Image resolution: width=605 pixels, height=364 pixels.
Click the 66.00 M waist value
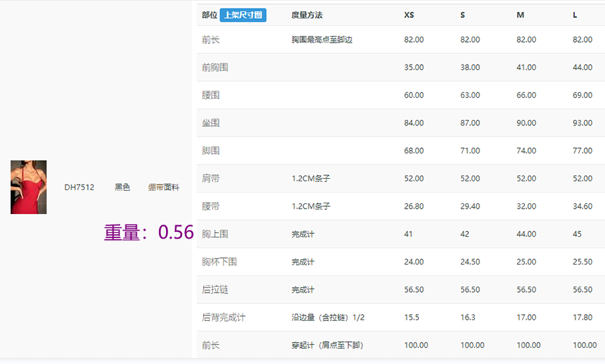(x=526, y=95)
